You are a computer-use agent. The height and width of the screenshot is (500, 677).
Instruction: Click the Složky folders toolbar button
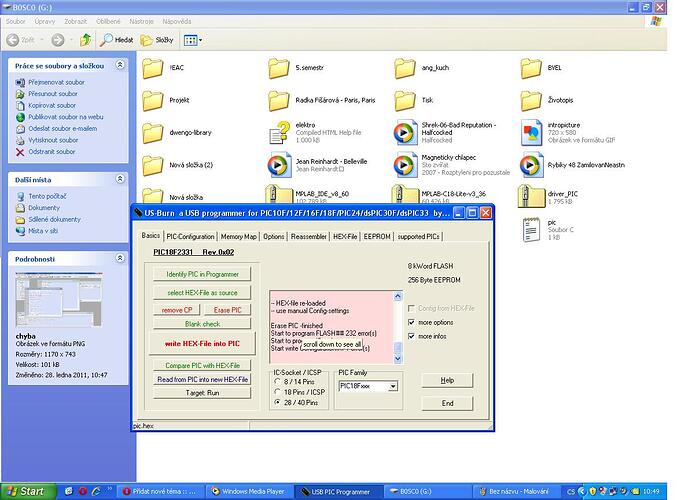(157, 40)
